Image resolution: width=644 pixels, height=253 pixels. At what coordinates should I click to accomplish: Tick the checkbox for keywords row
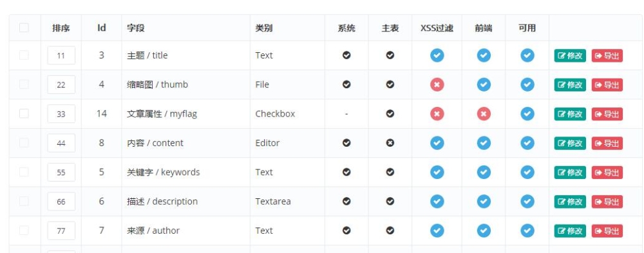pos(24,172)
